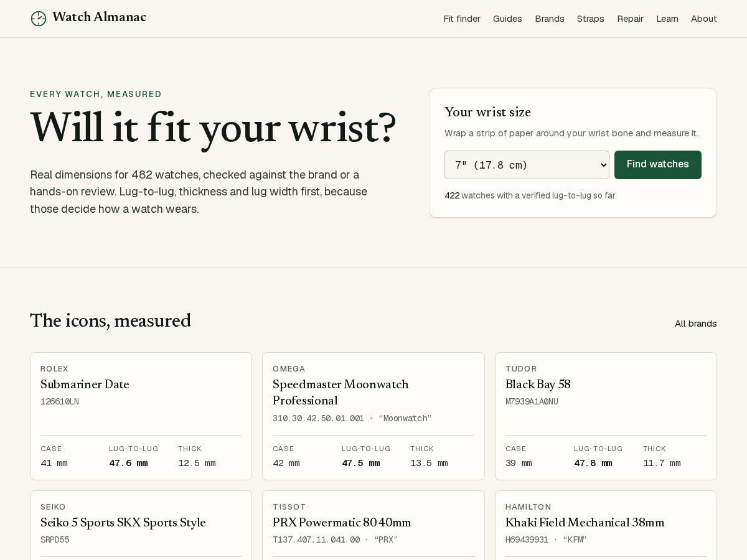Click the 11.7 mm thickness value

(662, 463)
